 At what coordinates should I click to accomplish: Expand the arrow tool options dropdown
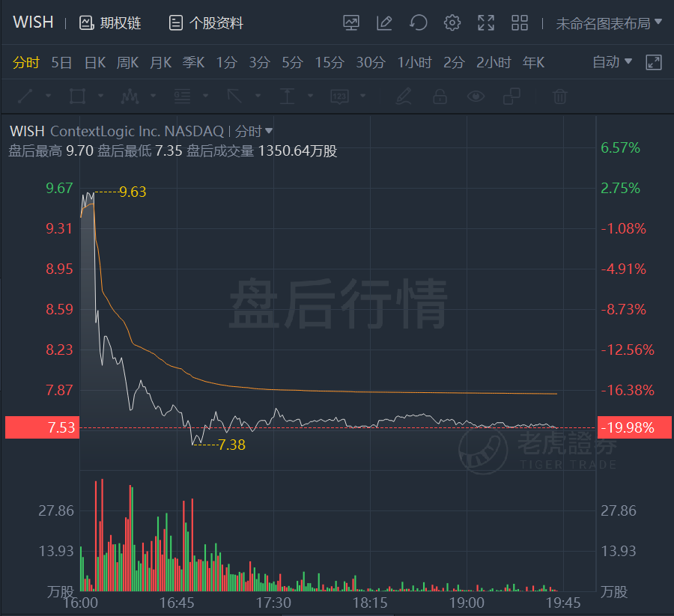pos(258,95)
